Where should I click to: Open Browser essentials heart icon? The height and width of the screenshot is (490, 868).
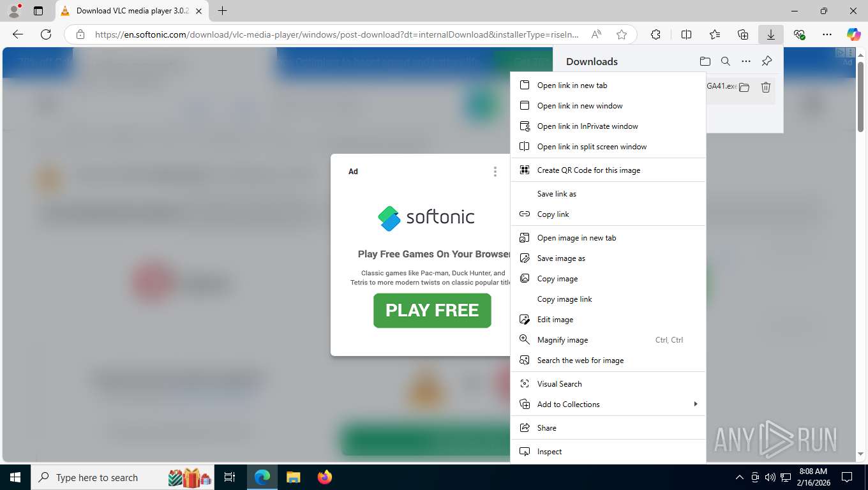click(799, 34)
